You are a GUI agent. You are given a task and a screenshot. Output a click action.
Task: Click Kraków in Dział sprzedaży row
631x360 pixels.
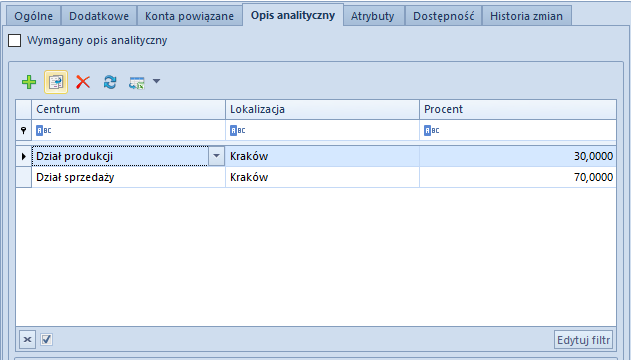pos(322,177)
